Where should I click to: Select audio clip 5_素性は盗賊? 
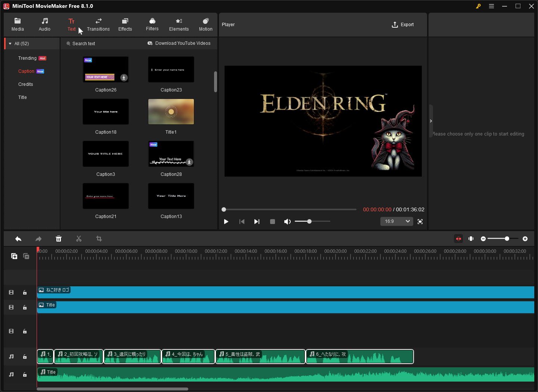pos(260,357)
